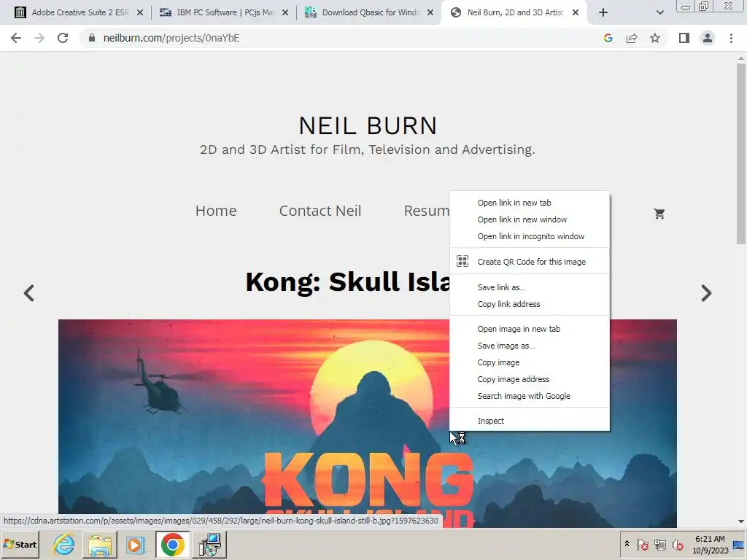Click the page vertical scrollbar thumb
747x560 pixels.
741,154
